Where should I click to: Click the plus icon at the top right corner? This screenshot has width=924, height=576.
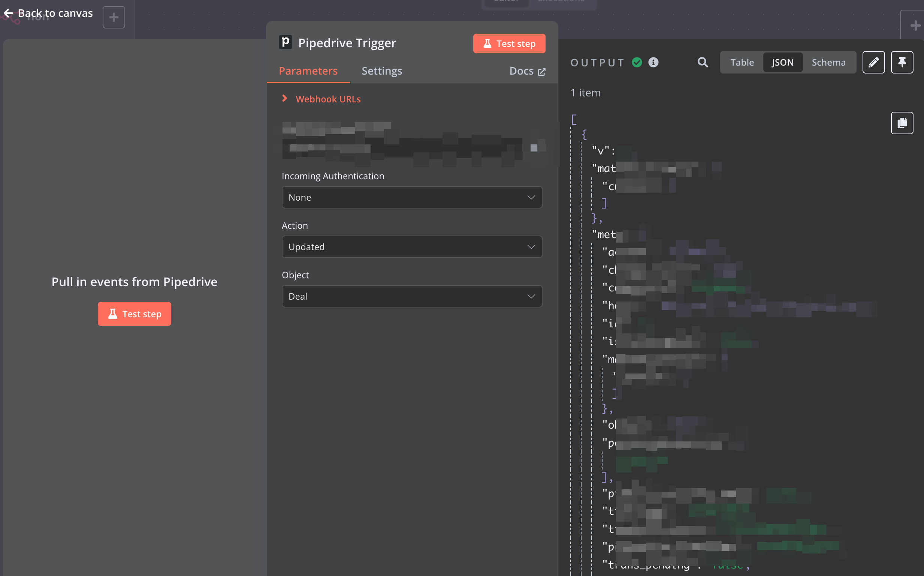(x=915, y=26)
